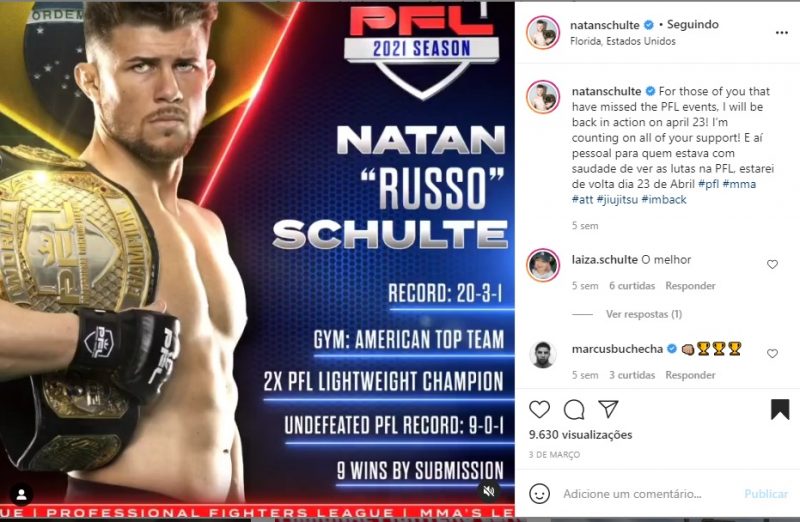Like marcusbuchecha's comment
The width and height of the screenshot is (800, 522).
click(772, 354)
